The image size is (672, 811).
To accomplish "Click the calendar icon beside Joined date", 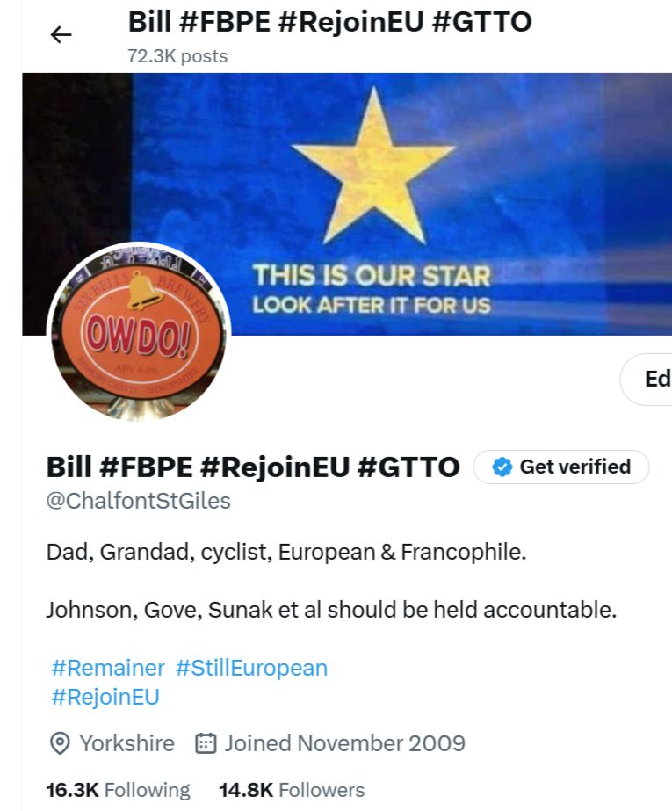I will point(206,743).
